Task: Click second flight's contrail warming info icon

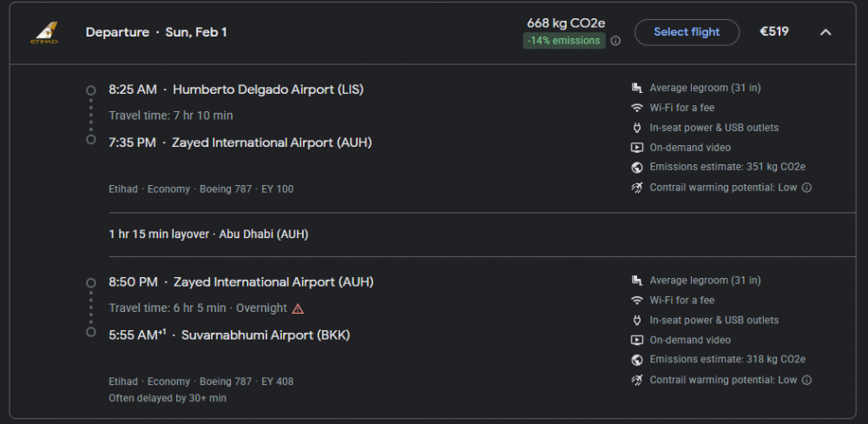Action: pyautogui.click(x=806, y=380)
